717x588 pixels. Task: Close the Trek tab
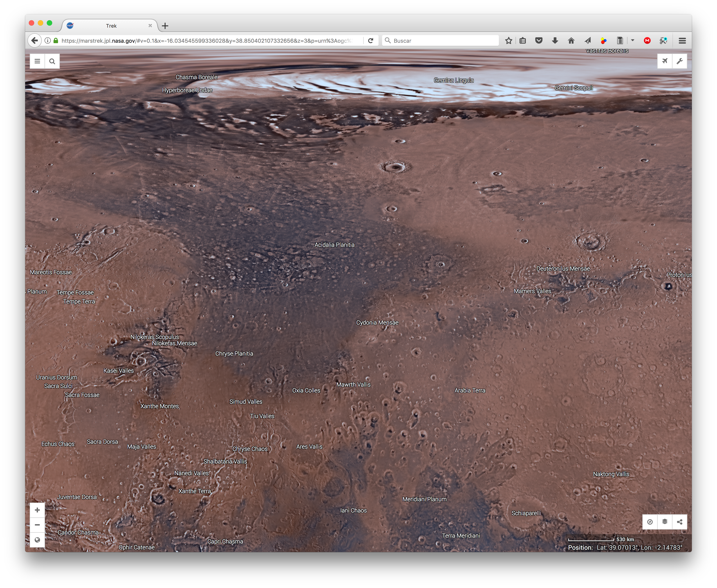[150, 26]
